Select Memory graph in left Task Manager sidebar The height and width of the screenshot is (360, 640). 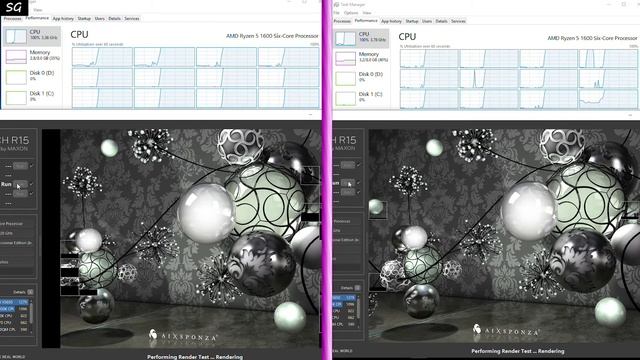point(16,57)
